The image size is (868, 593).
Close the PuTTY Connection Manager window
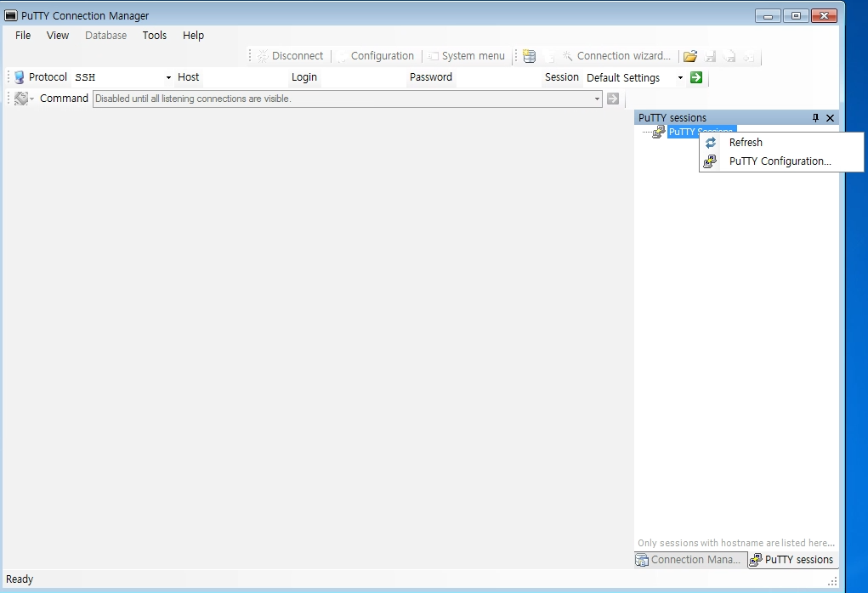point(825,16)
